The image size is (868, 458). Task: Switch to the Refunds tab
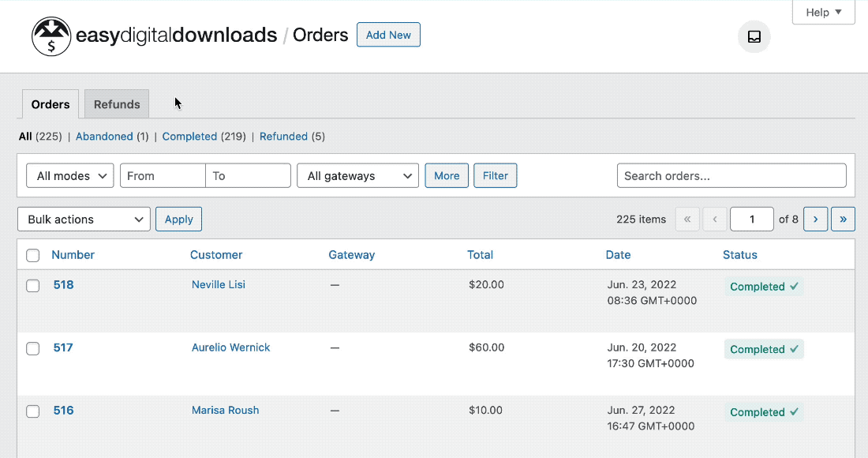point(116,103)
